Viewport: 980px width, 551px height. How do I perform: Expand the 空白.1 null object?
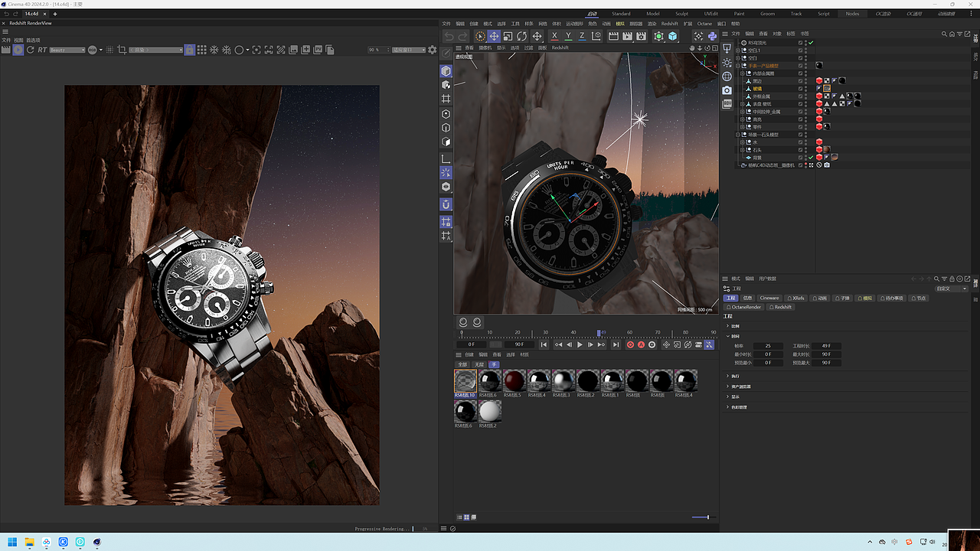coord(738,51)
